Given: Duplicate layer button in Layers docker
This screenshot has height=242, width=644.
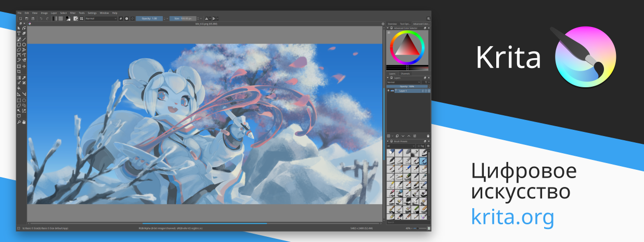Looking at the screenshot, I should point(397,136).
